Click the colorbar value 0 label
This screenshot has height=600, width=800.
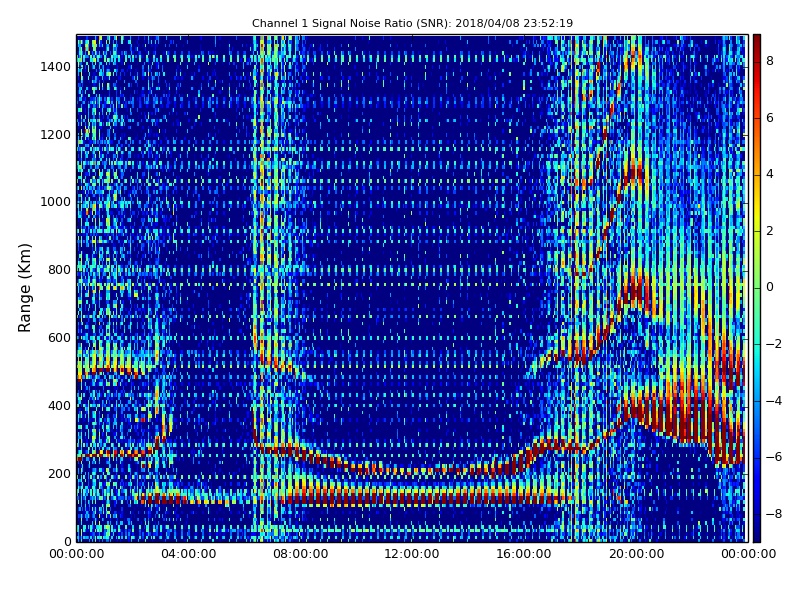tap(770, 287)
